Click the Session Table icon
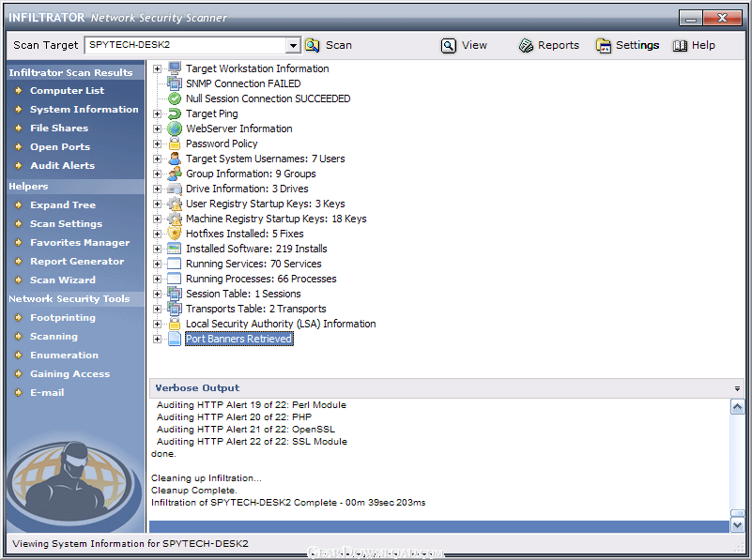The image size is (752, 560). click(175, 294)
